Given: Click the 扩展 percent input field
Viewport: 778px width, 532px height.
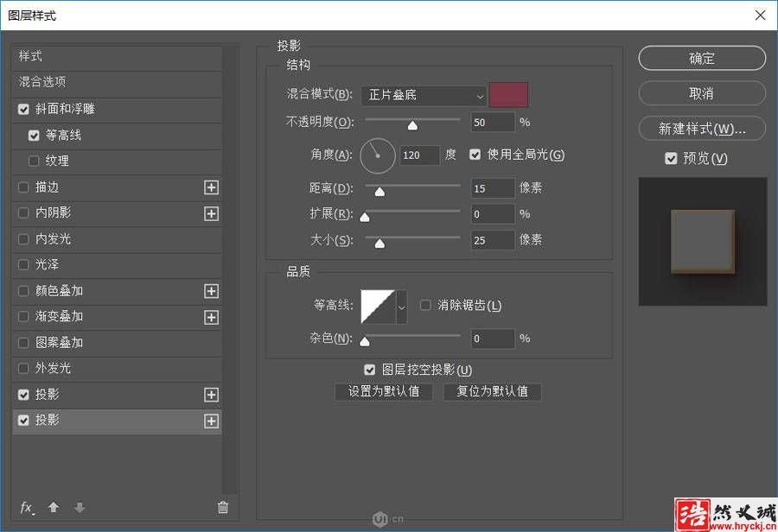Looking at the screenshot, I should coord(492,214).
